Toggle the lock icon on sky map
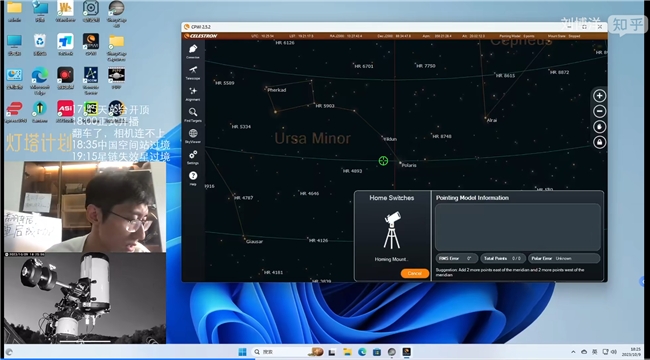The width and height of the screenshot is (650, 360). point(599,142)
